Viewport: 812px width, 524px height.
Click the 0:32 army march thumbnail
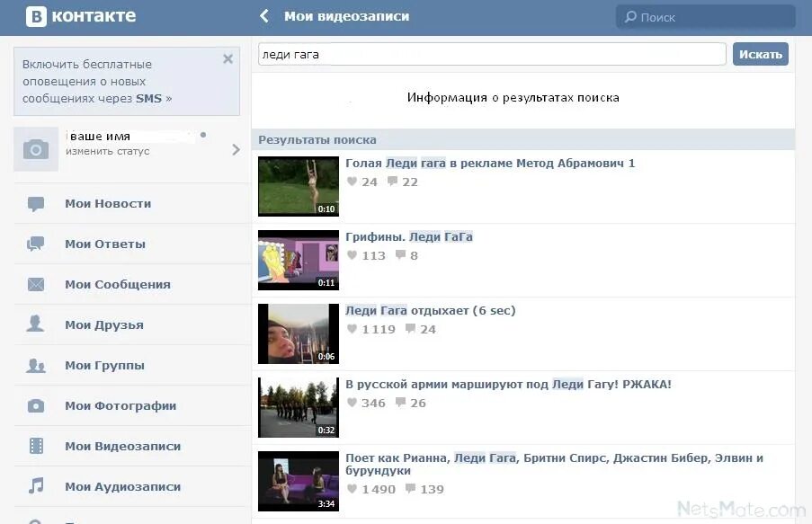pyautogui.click(x=299, y=407)
